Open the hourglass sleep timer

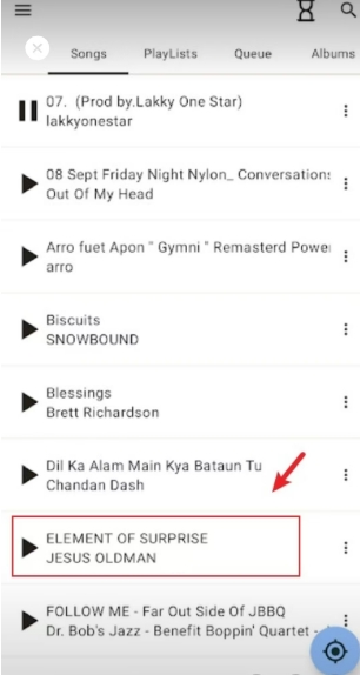point(305,10)
